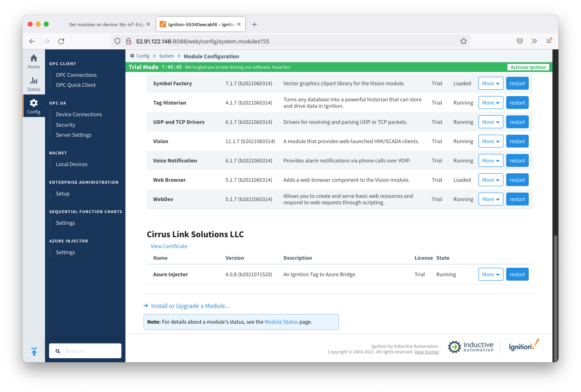
Task: Click Install or Upgrade a Module link
Action: click(190, 306)
